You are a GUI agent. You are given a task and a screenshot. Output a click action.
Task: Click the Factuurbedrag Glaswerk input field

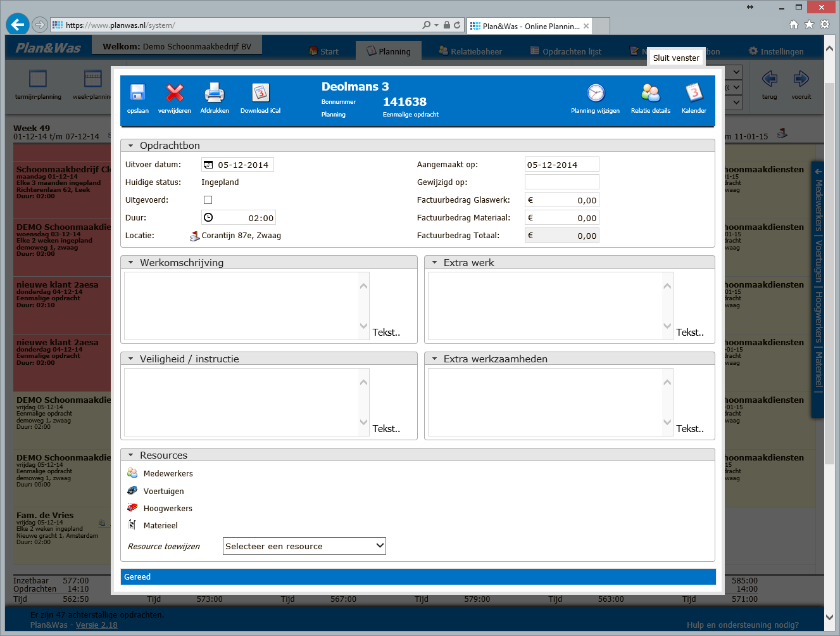point(561,200)
